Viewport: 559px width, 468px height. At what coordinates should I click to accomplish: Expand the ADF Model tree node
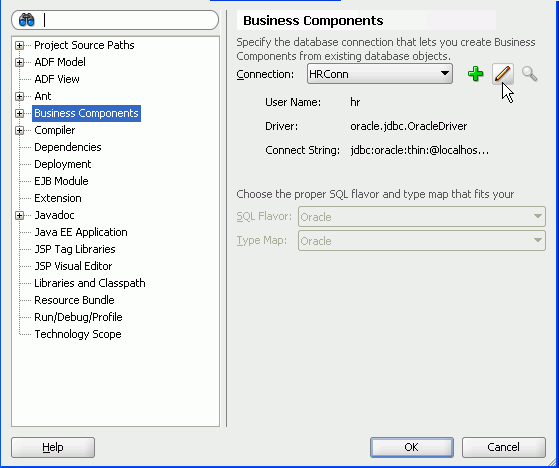(20, 62)
